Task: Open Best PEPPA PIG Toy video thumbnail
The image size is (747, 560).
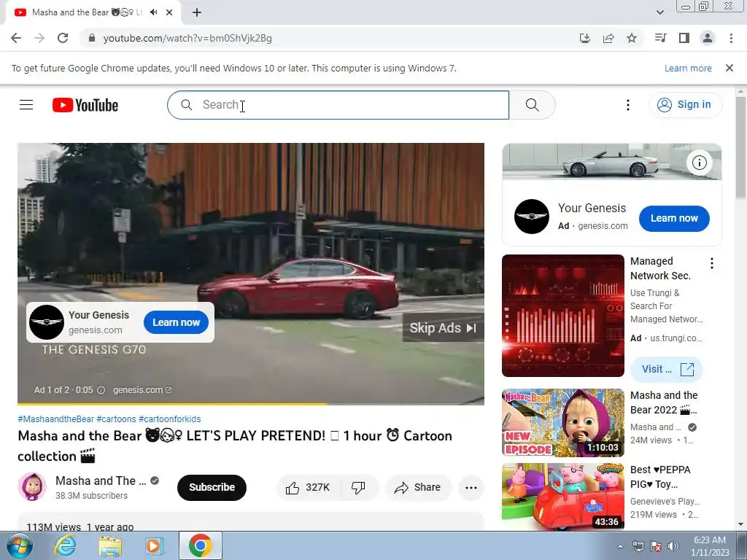Action: (563, 497)
